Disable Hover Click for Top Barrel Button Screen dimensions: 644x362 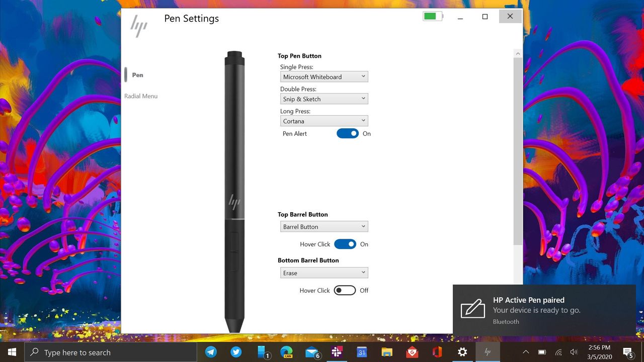(345, 244)
